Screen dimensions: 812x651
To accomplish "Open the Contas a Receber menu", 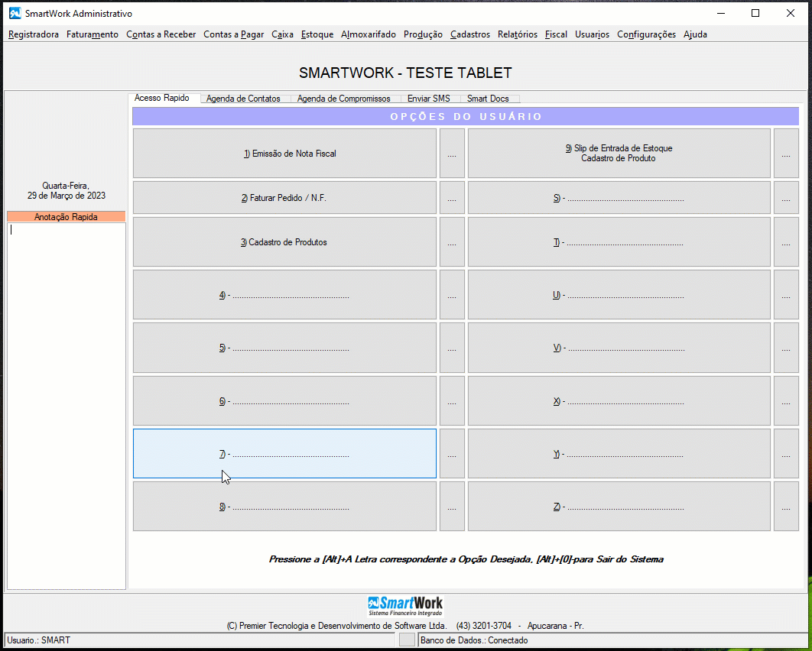I will (x=161, y=34).
